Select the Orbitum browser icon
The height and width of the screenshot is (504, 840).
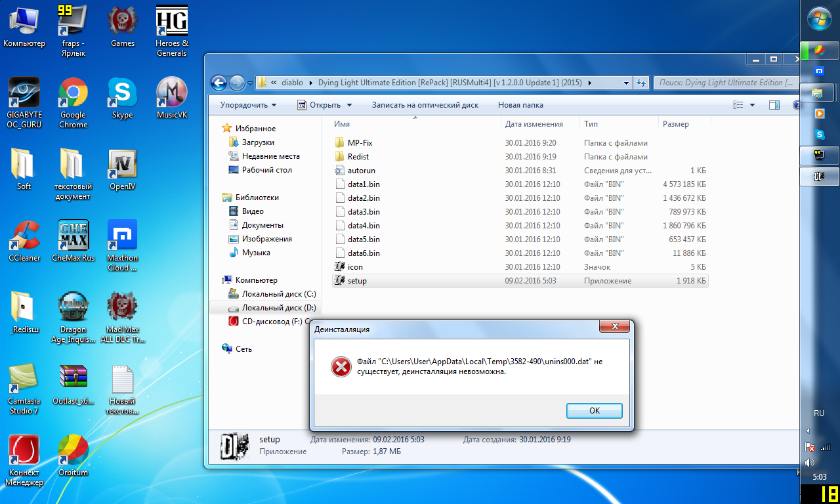pos(73,451)
